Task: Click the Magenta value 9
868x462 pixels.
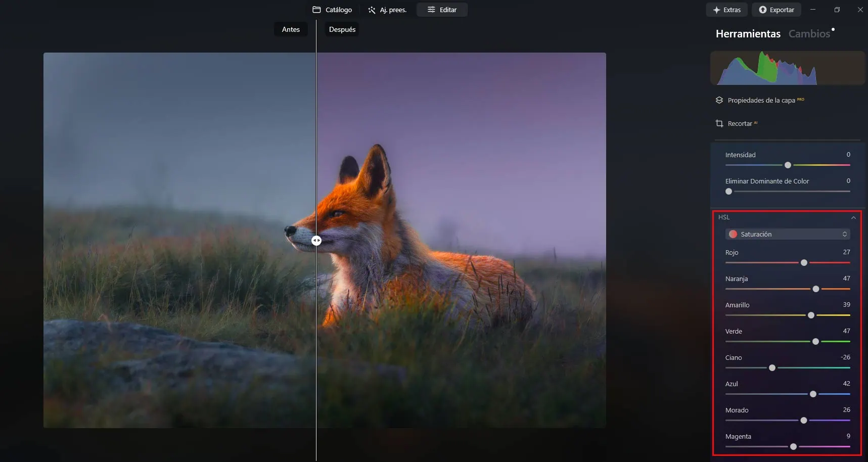Action: [x=848, y=436]
